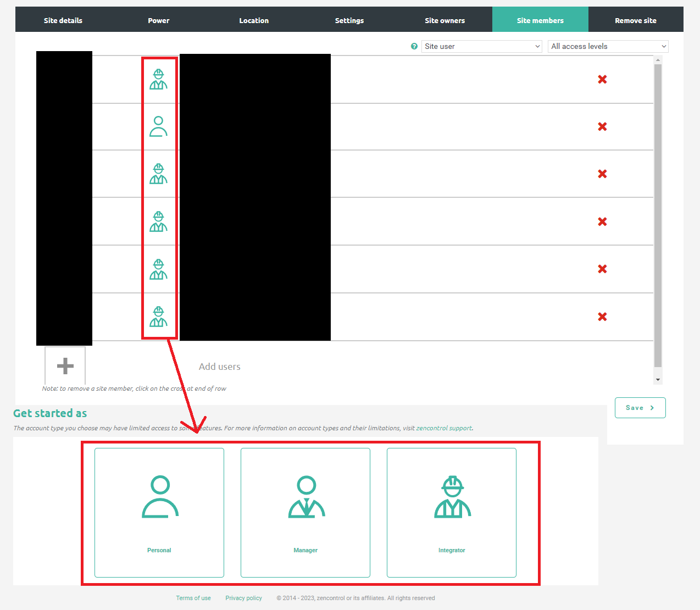The height and width of the screenshot is (610, 700).
Task: Remove sixth site member with red cross
Action: [x=602, y=317]
